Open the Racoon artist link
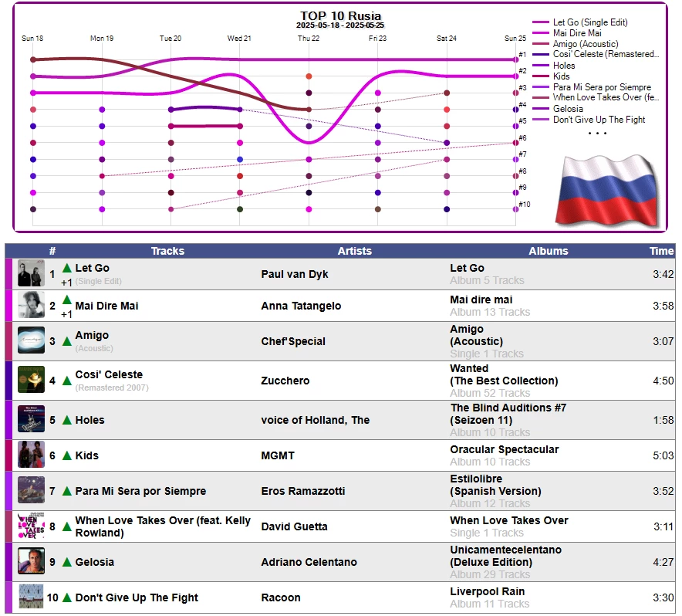682x616 pixels. pyautogui.click(x=281, y=597)
